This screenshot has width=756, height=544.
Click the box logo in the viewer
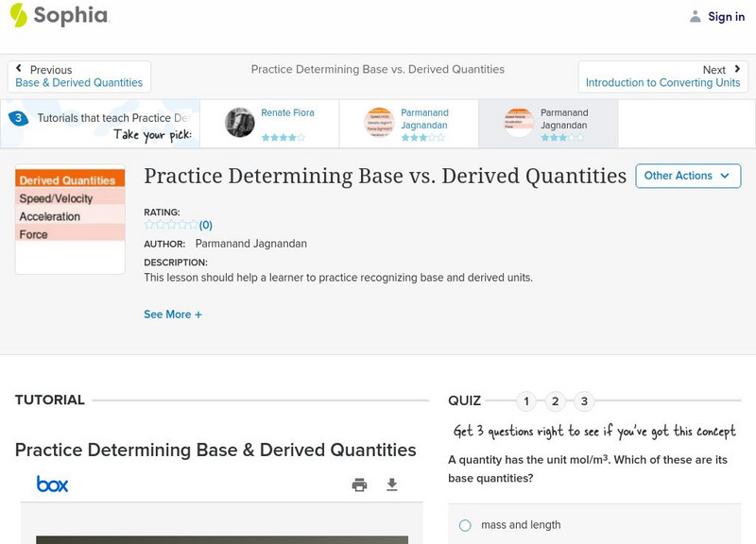pos(52,484)
